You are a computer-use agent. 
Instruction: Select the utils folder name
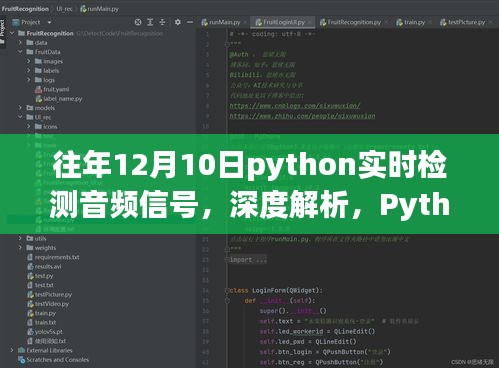[x=41, y=238]
